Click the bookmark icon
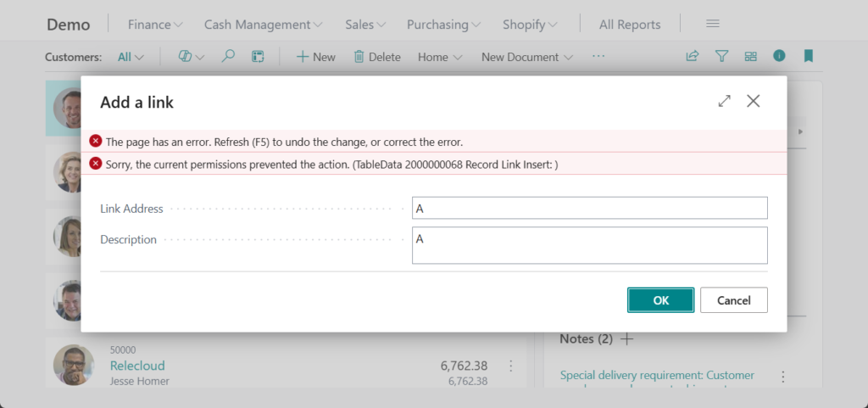This screenshot has width=868, height=408. 808,56
